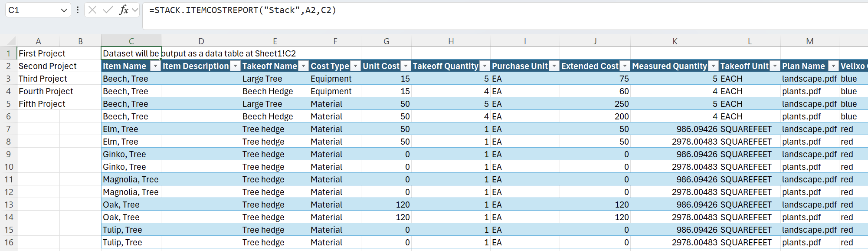
Task: Expand the Takeoff Name filter dropdown
Action: click(x=304, y=66)
